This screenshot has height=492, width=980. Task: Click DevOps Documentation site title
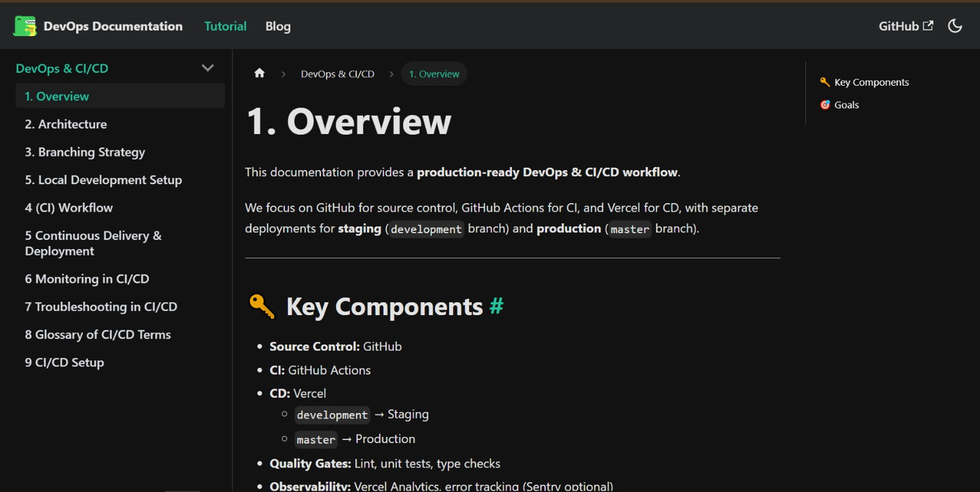[x=113, y=26]
